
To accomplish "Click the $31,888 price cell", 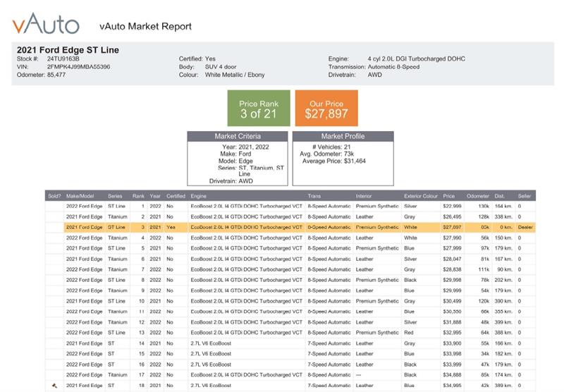I will 452,322.
